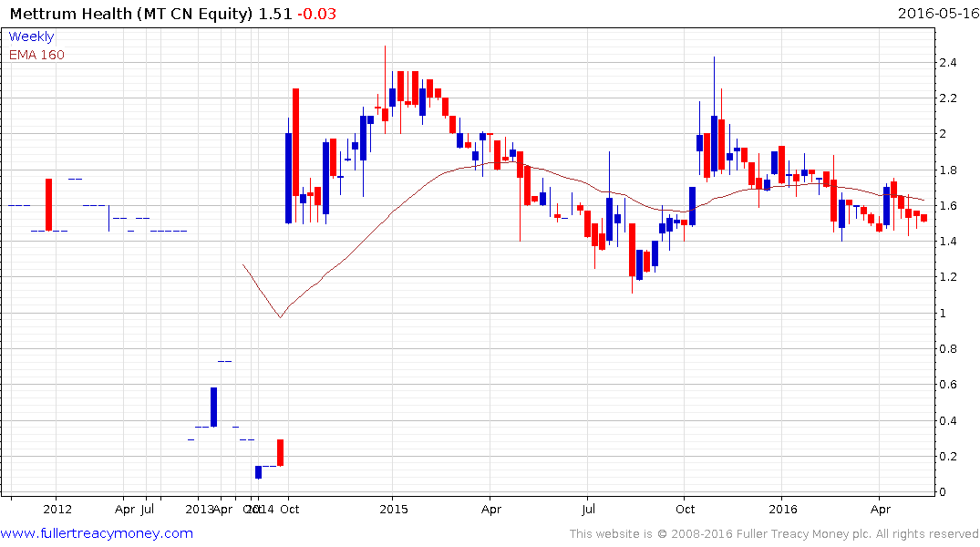Click the 1.4 price axis label
980x547 pixels.
click(x=947, y=242)
